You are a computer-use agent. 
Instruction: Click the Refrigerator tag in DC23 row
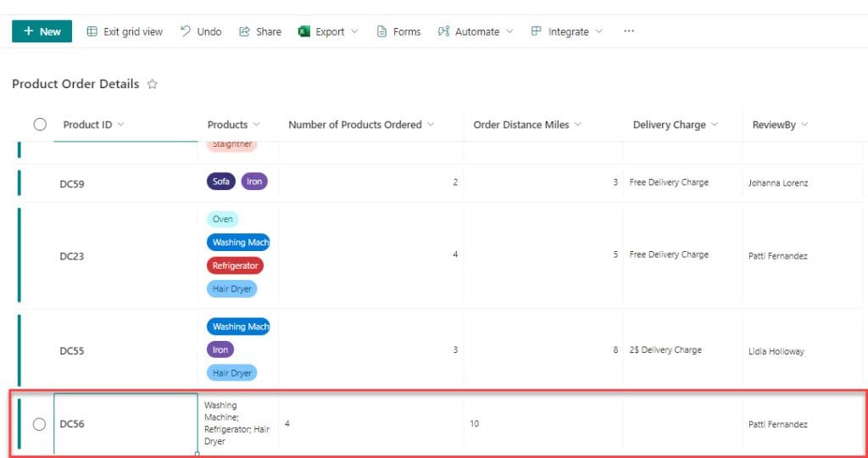236,265
